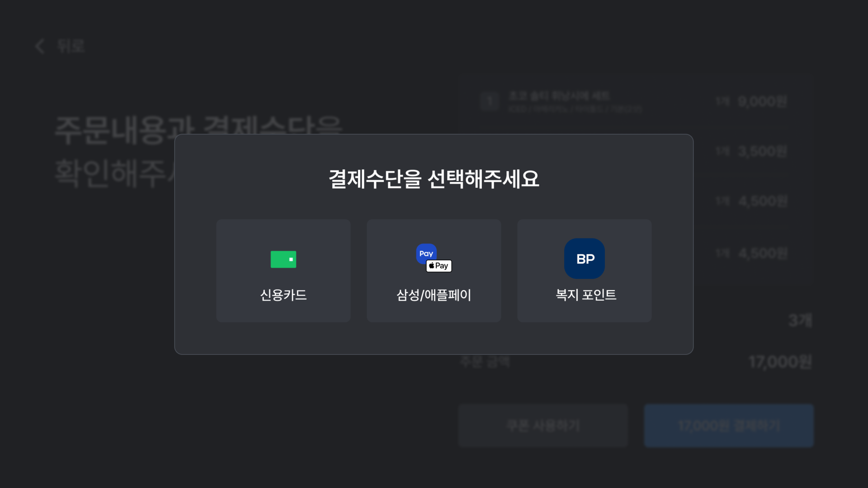
Task: Click the green credit card icon
Action: pyautogui.click(x=283, y=259)
